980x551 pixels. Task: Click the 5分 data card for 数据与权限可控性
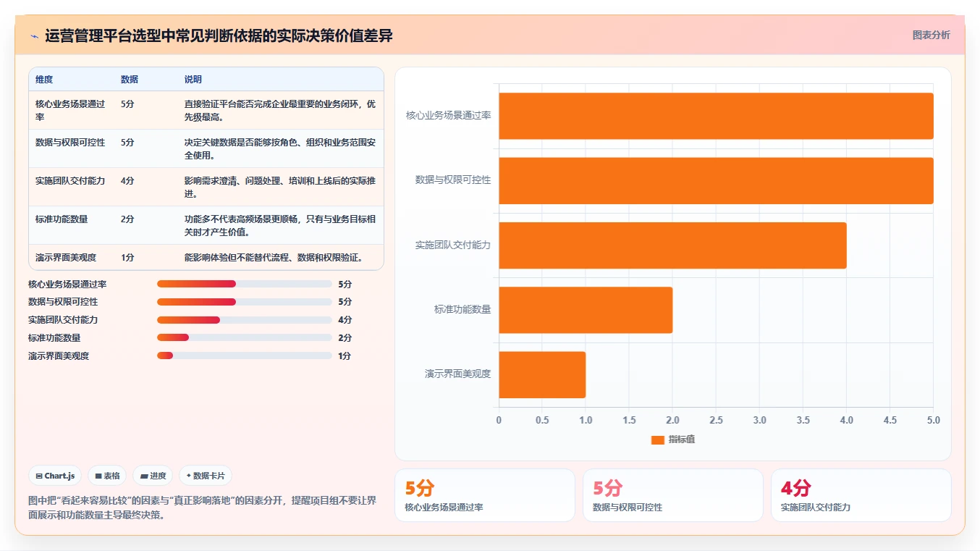673,495
